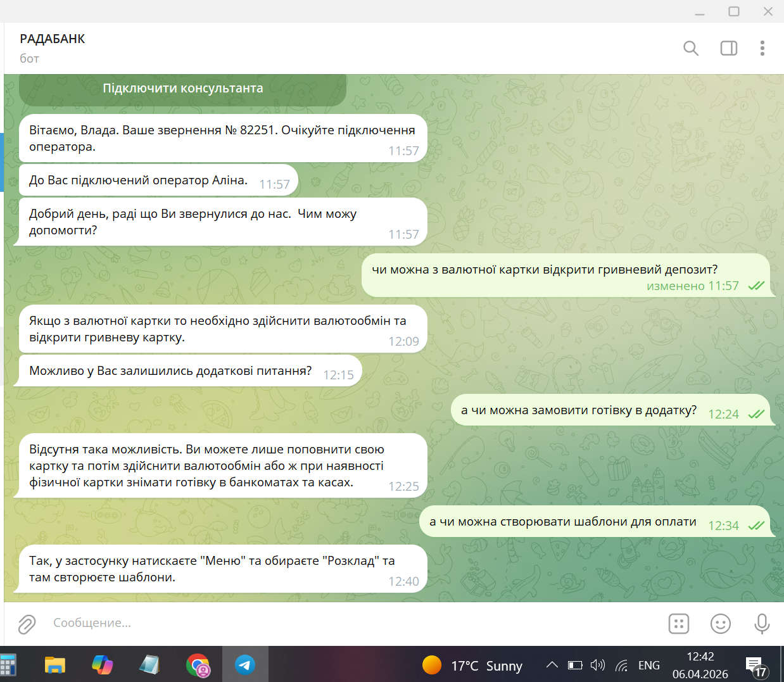Open File Explorer from taskbar

pos(55,665)
